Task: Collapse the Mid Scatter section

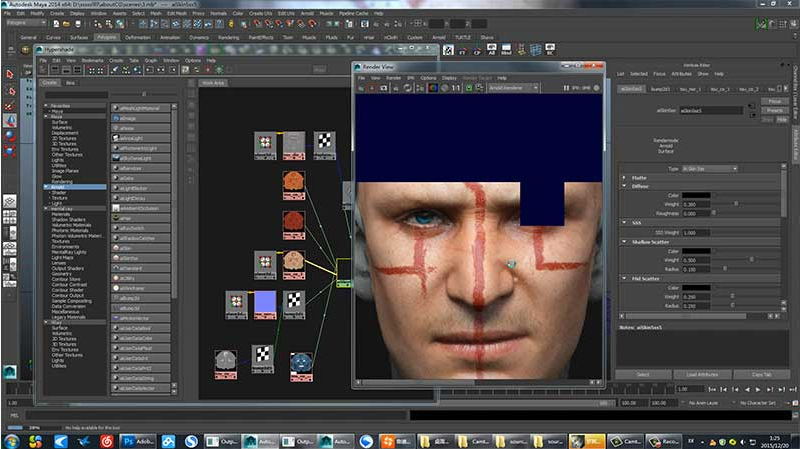Action: 624,279
